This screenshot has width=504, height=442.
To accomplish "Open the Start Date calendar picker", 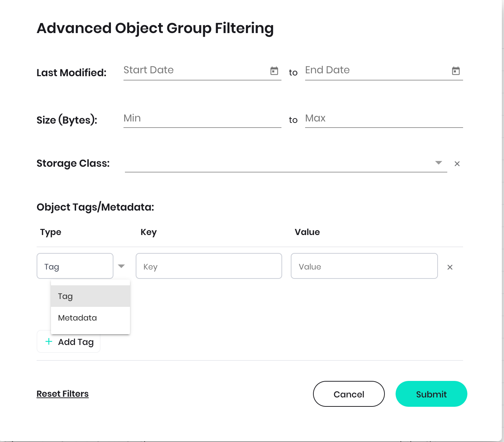I will (x=274, y=71).
